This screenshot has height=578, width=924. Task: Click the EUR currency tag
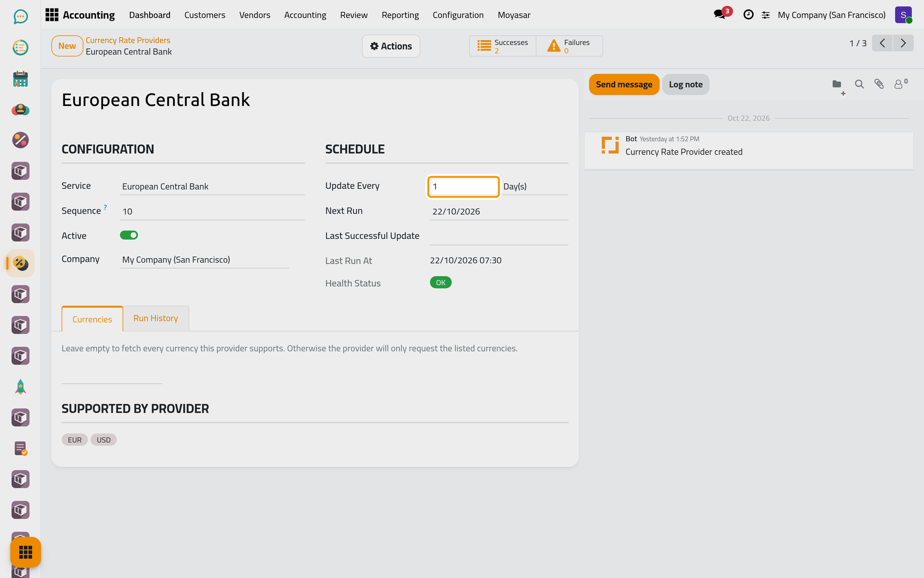pos(75,440)
